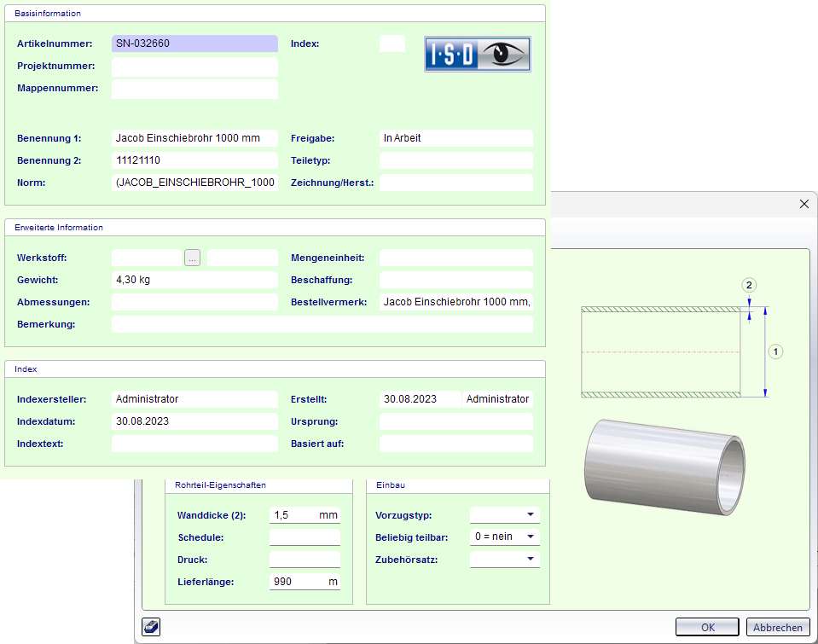Screen dimensions: 818x644
Task: Click the Indexdatum field 30.08.2023
Action: pos(194,421)
